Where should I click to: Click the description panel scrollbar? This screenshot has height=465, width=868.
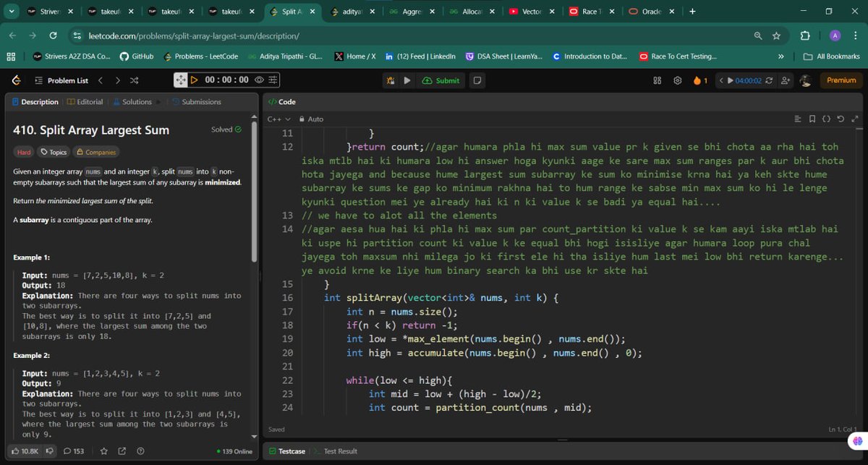click(254, 192)
